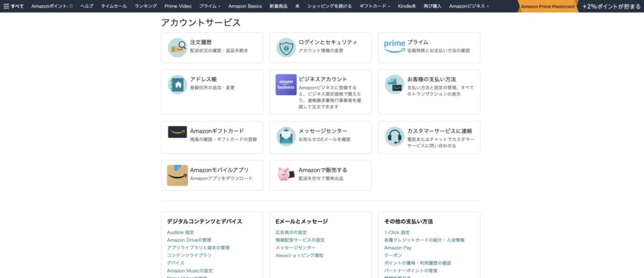The width and height of the screenshot is (644, 278).
Task: Open the Amazonで販売する card title
Action: point(323,170)
